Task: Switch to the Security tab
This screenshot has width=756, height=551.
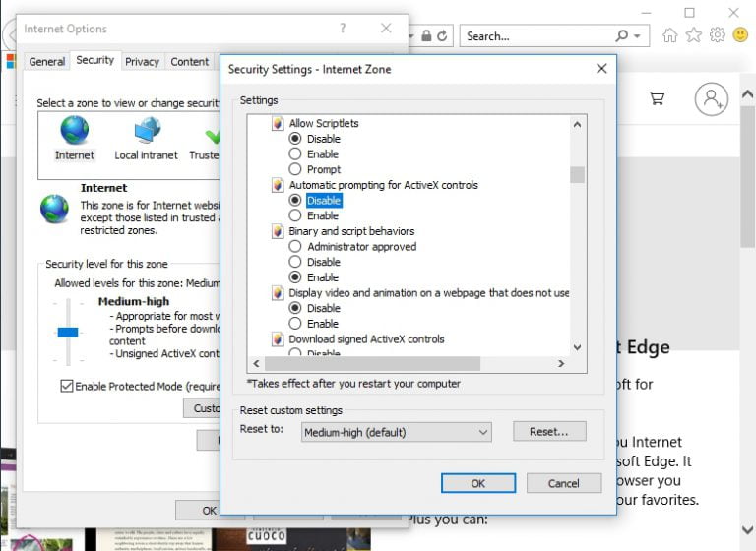Action: pyautogui.click(x=94, y=60)
